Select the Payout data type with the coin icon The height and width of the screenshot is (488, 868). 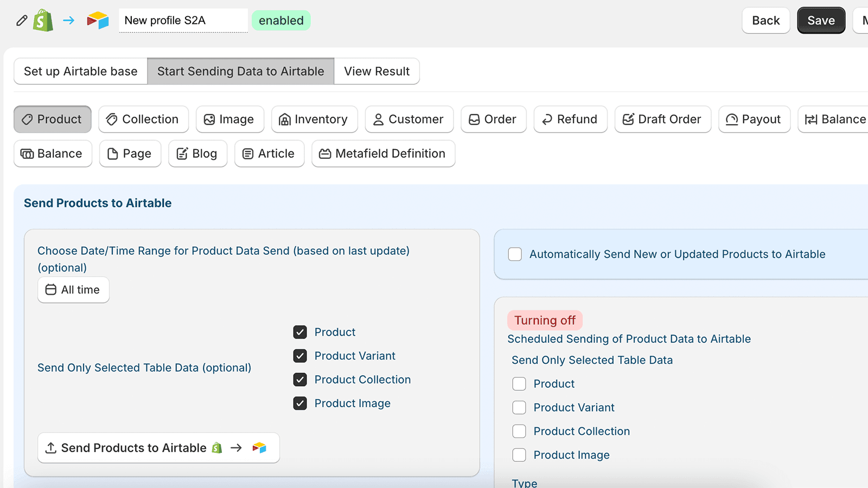tap(754, 119)
